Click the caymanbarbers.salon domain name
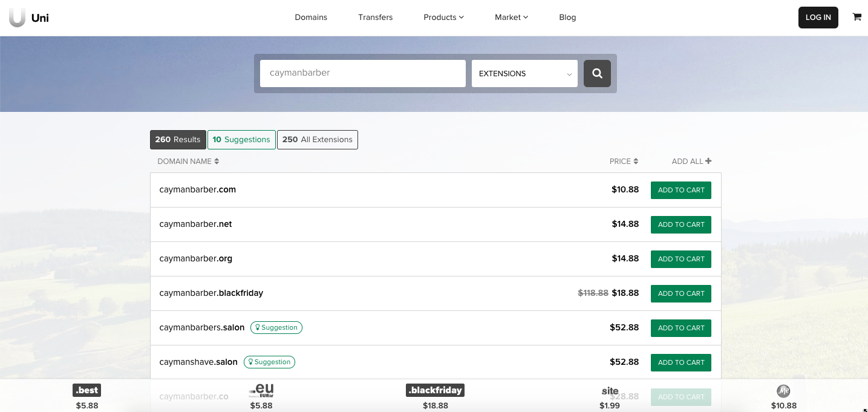The width and height of the screenshot is (868, 412). [202, 327]
